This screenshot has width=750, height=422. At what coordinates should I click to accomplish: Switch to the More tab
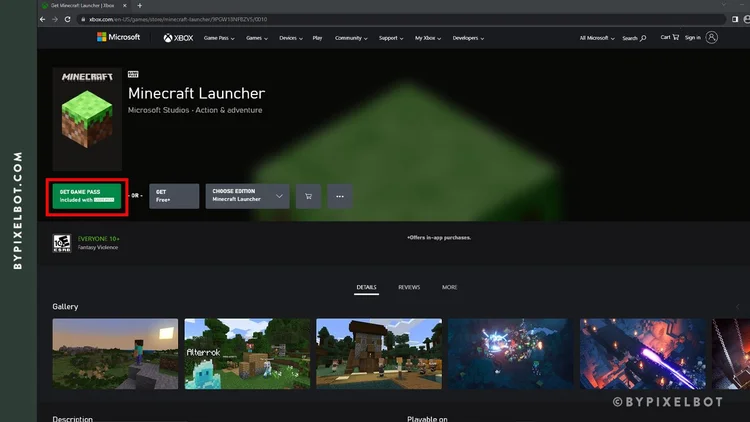click(x=449, y=287)
